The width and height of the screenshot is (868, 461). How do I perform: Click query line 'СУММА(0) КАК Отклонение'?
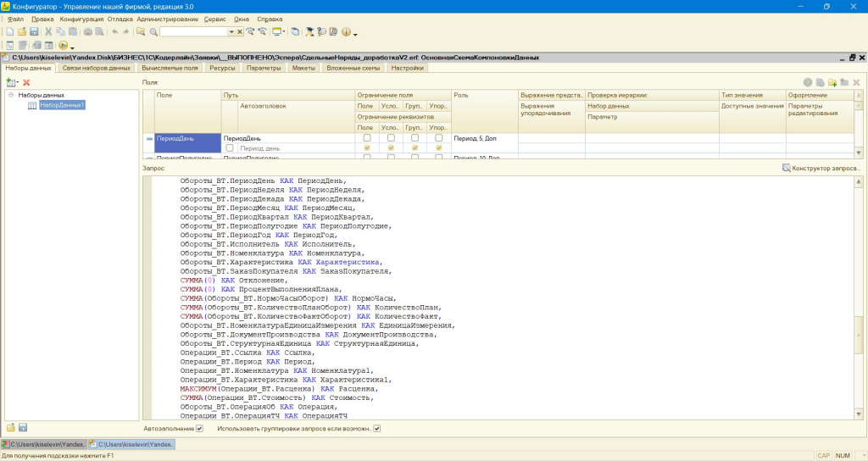pyautogui.click(x=234, y=280)
